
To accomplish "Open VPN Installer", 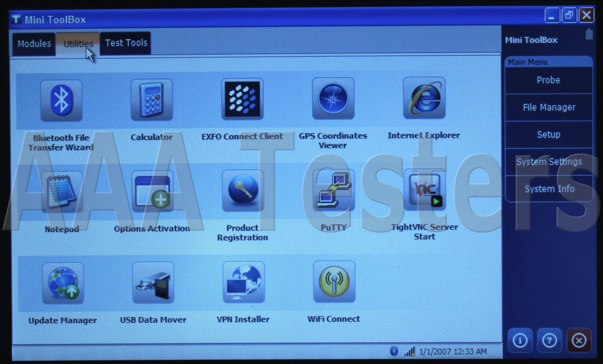I will pyautogui.click(x=244, y=282).
